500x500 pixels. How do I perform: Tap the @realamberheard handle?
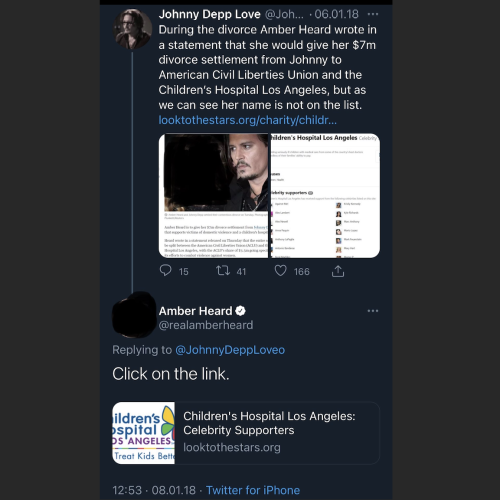[x=206, y=325]
